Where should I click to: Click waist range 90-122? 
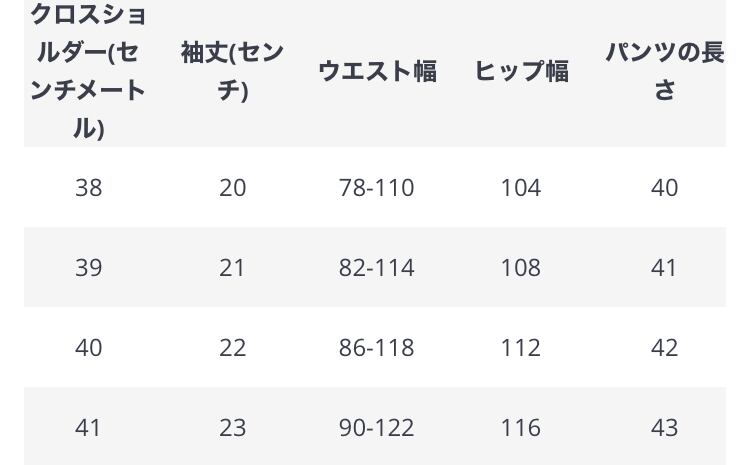click(x=377, y=428)
